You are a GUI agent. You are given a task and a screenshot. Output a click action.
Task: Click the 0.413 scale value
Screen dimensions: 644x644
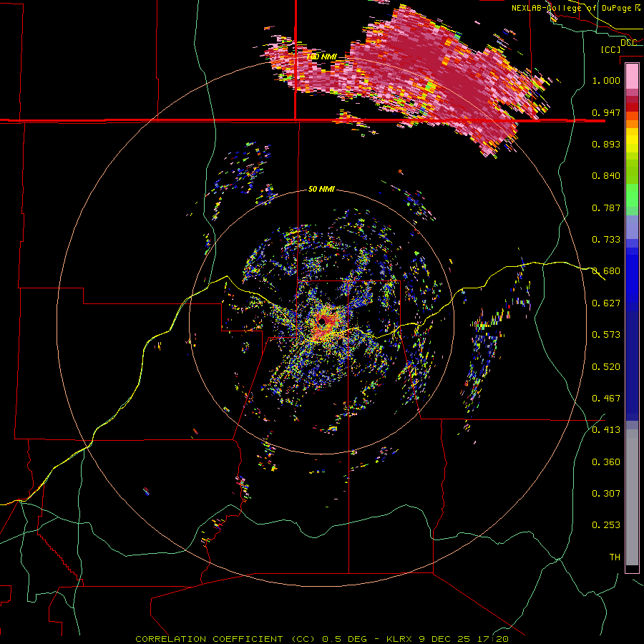[x=606, y=430]
